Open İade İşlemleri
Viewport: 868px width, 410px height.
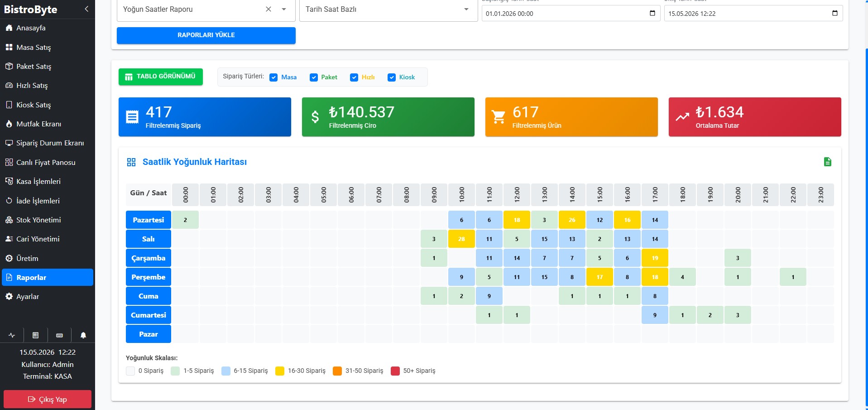coord(48,201)
